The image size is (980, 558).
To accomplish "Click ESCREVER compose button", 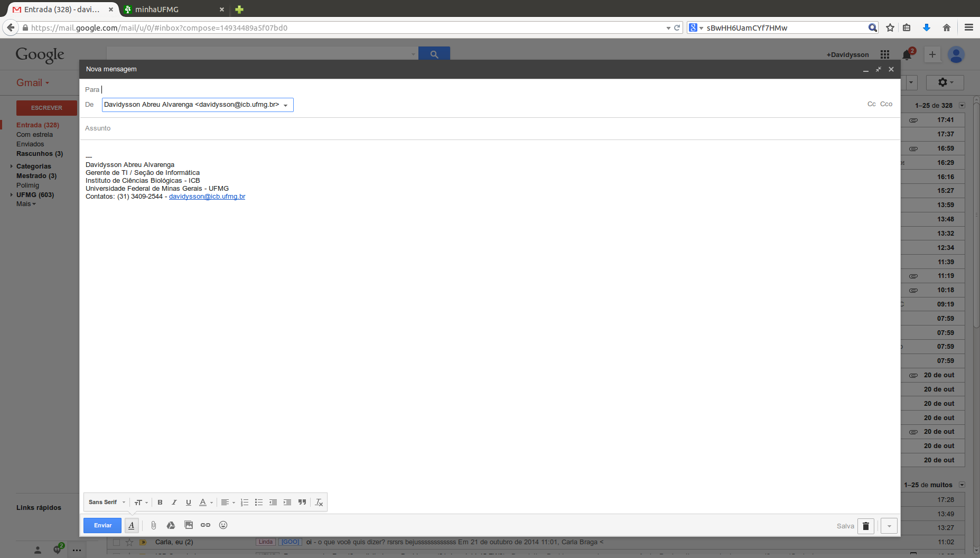I will coord(46,108).
